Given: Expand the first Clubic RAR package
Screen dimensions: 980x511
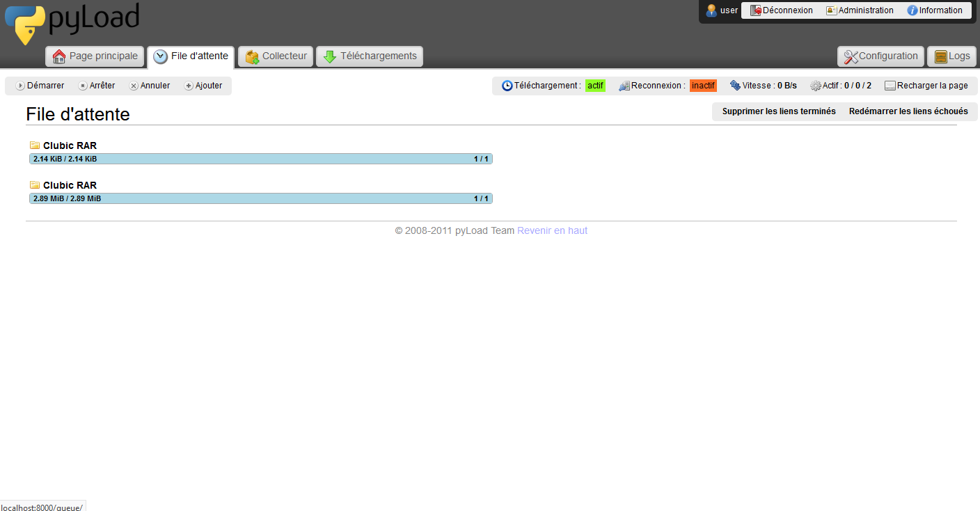Looking at the screenshot, I should tap(70, 146).
